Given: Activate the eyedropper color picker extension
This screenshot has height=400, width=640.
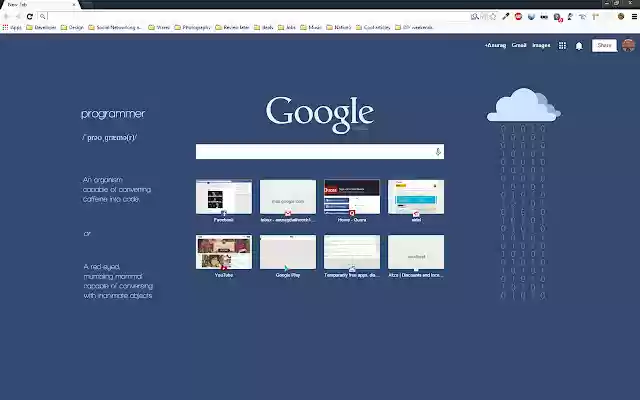Looking at the screenshot, I should (506, 16).
